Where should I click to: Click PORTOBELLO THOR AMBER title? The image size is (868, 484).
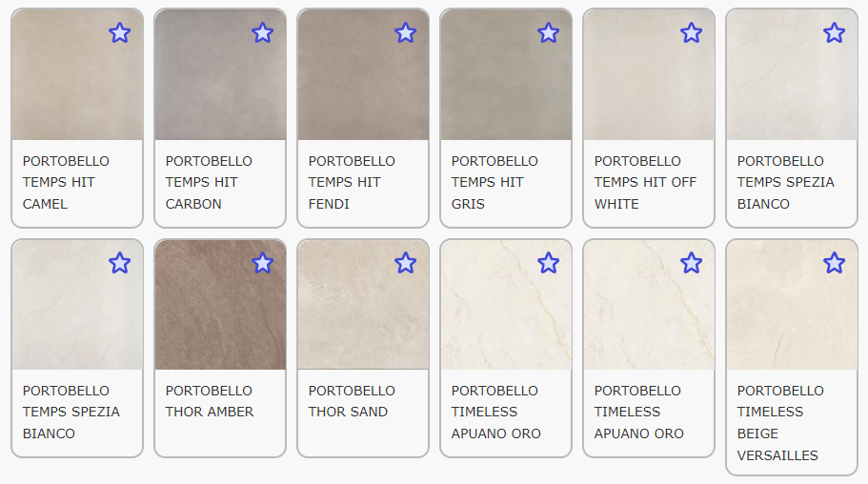pyautogui.click(x=210, y=401)
